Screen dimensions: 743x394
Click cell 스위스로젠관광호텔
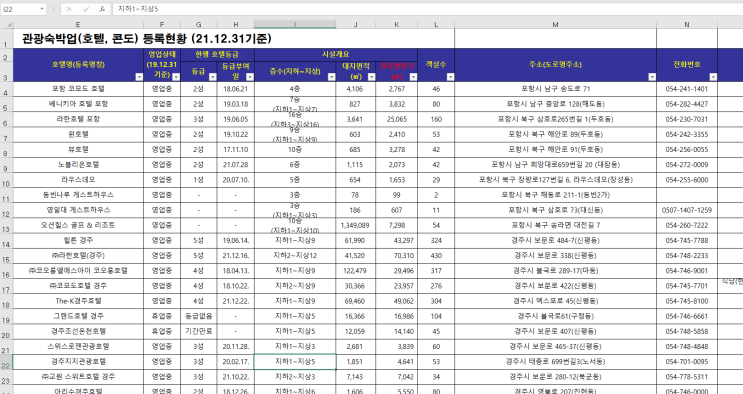click(78, 347)
